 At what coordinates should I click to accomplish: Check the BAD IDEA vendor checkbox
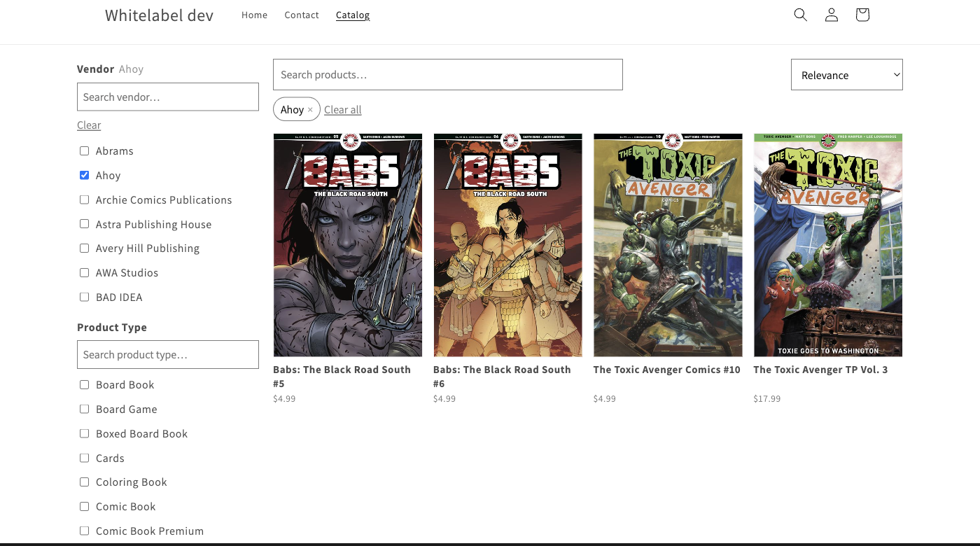pos(85,297)
